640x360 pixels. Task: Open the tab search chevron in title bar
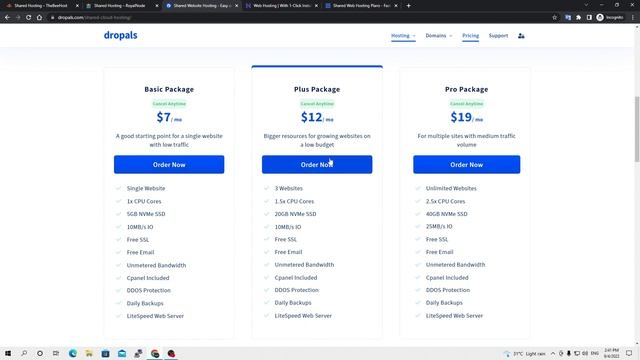tap(586, 5)
